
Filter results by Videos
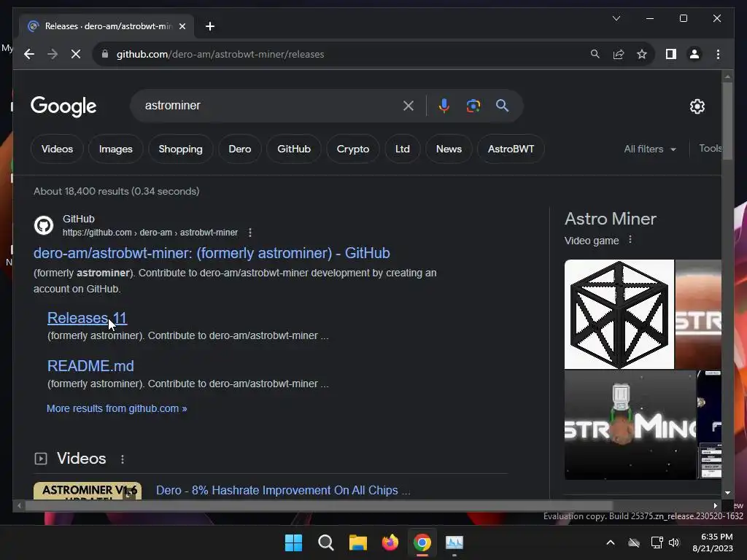click(57, 149)
